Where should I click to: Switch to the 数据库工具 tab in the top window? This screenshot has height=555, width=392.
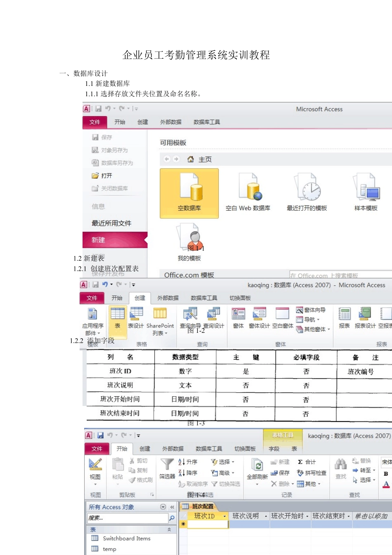(x=207, y=122)
